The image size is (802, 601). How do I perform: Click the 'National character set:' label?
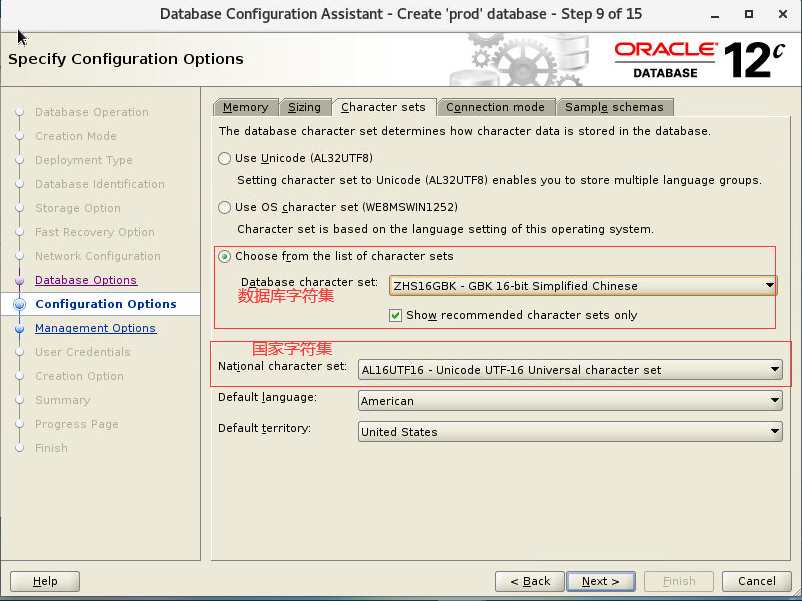coord(282,367)
